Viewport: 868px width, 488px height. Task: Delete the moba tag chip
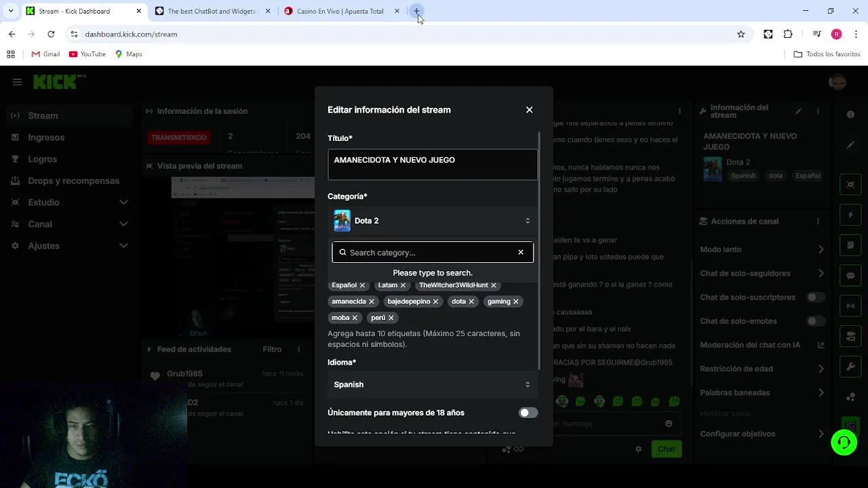tap(355, 318)
